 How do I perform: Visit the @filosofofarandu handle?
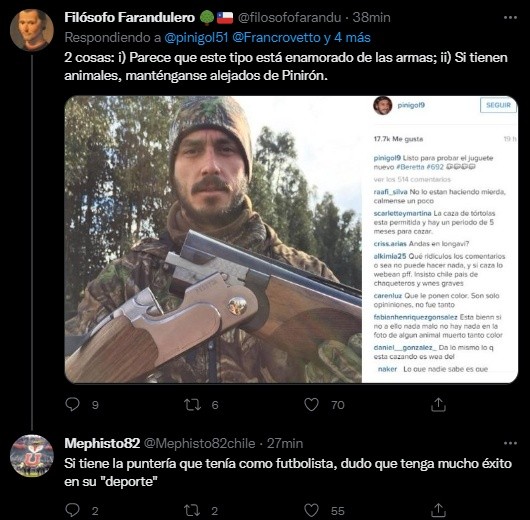tap(289, 18)
